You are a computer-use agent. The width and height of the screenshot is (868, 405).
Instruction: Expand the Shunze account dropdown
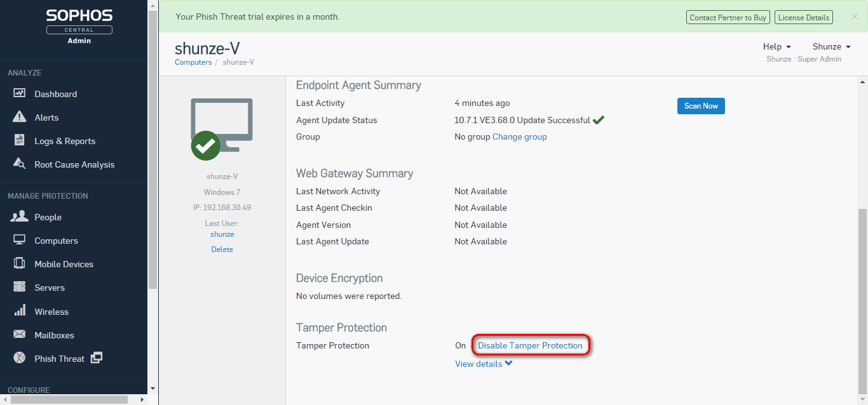click(x=831, y=46)
